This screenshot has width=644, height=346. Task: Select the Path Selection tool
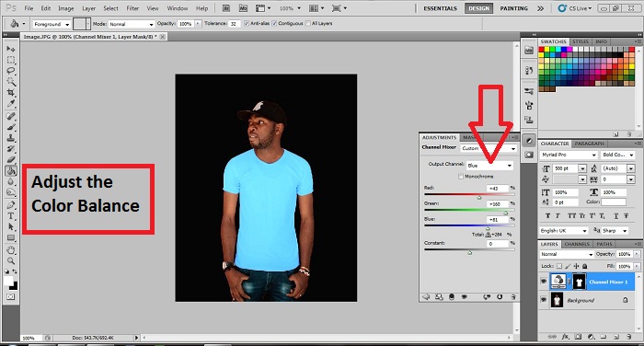coord(11,226)
